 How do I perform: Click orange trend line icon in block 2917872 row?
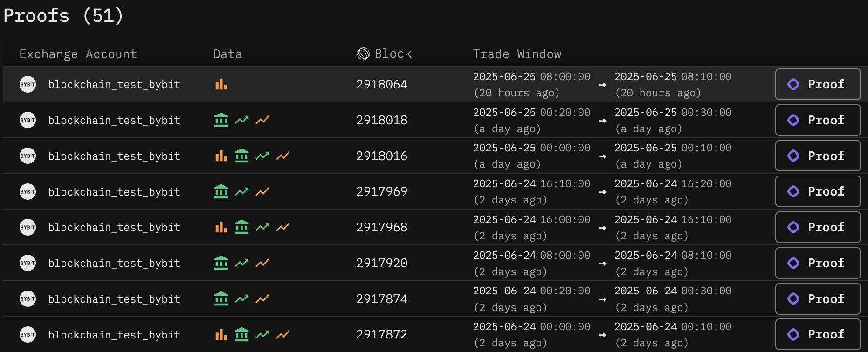(x=283, y=334)
